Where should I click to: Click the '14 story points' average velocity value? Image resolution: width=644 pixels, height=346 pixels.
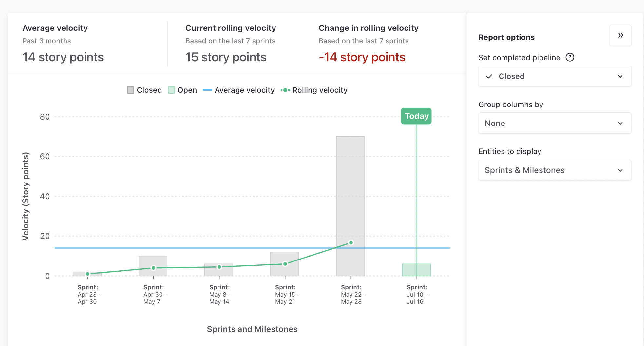(x=63, y=57)
